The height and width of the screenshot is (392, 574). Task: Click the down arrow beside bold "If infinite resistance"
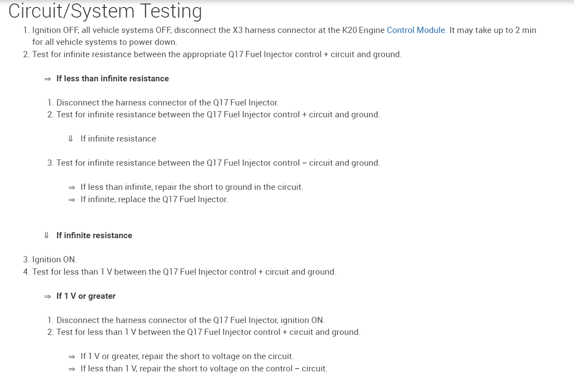[x=46, y=236]
